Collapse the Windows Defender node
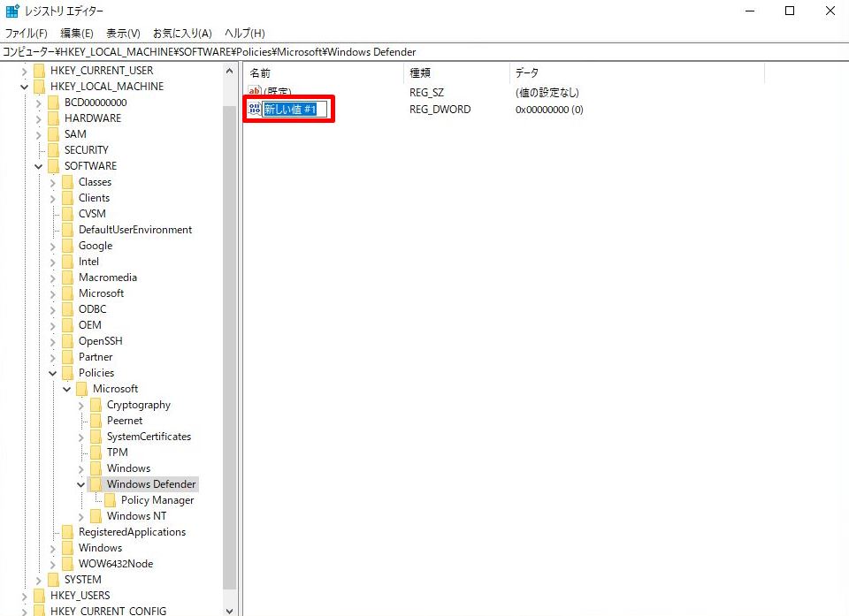This screenshot has width=849, height=616. click(x=80, y=484)
